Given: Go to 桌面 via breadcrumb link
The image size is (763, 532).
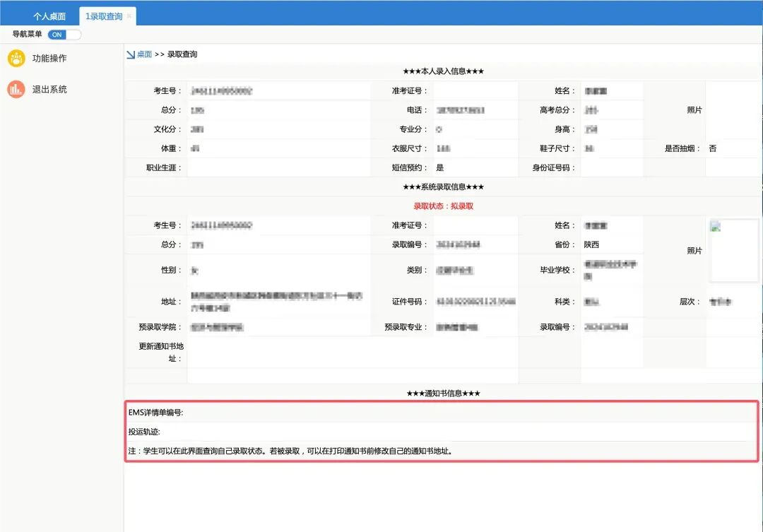Looking at the screenshot, I should pyautogui.click(x=145, y=54).
